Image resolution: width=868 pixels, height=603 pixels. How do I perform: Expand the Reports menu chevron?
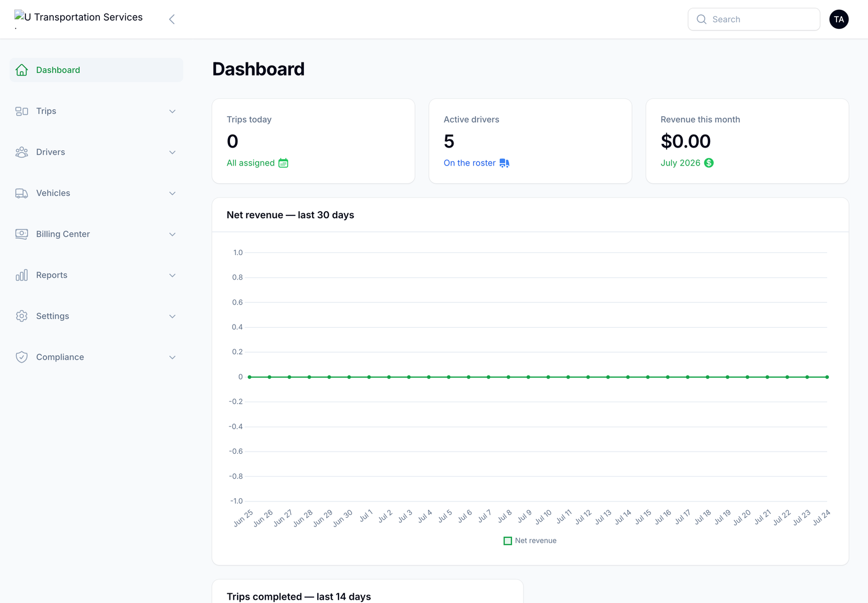point(173,275)
